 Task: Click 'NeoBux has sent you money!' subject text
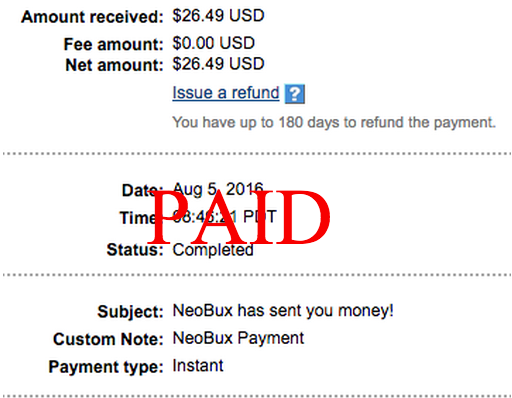click(283, 311)
